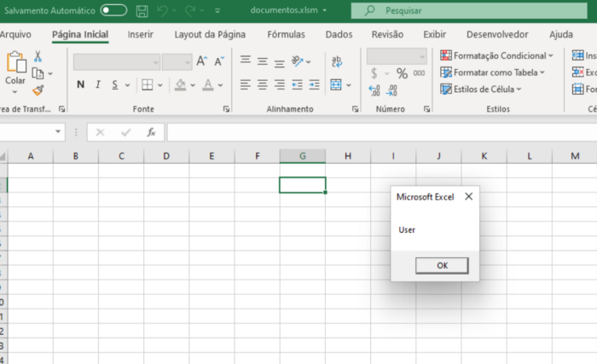This screenshot has width=597, height=364.
Task: Click into the Pesquisar search box
Action: tap(469, 11)
